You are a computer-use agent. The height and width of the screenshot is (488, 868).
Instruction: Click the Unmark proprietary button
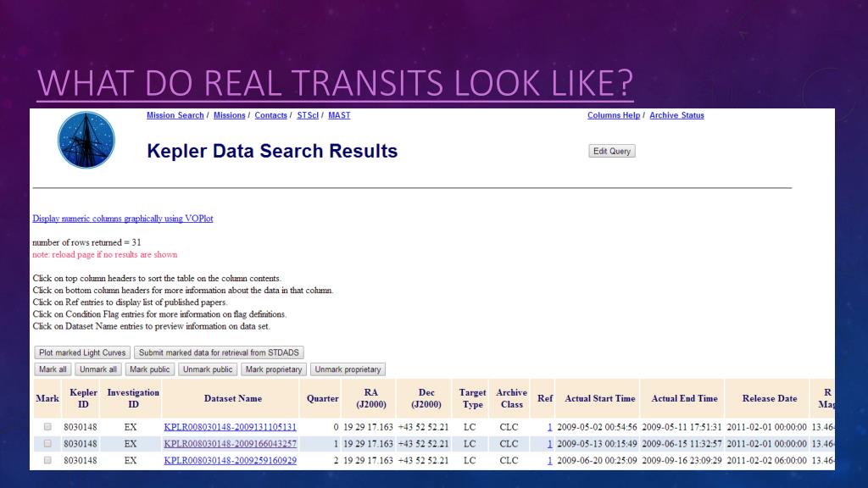tap(348, 369)
